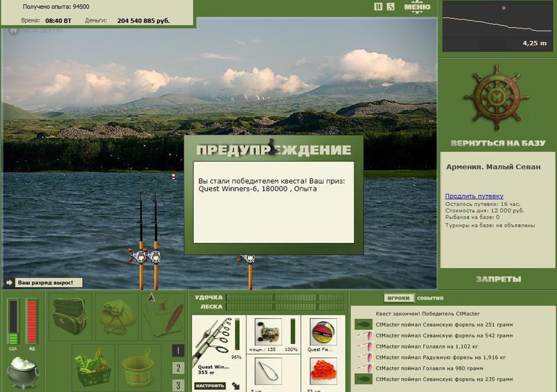Select rod slot 1
The image size is (557, 392).
pos(178,351)
